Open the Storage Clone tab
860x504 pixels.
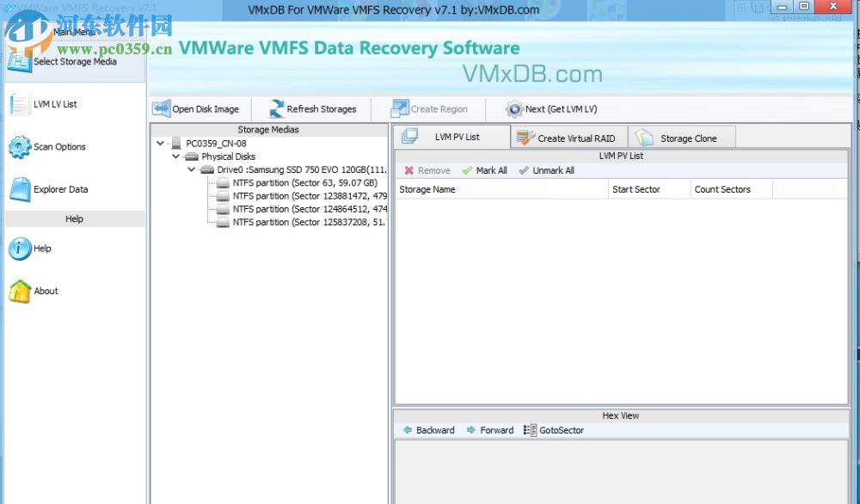[x=682, y=136]
